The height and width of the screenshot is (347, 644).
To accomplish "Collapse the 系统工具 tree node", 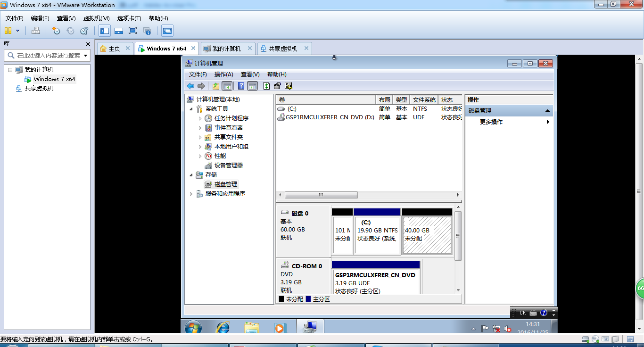I will click(x=191, y=109).
